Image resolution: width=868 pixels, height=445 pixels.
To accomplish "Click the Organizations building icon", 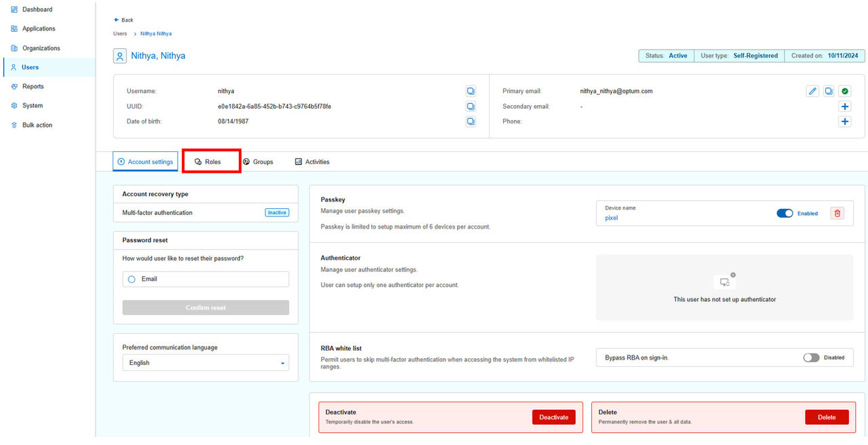I will pos(14,48).
